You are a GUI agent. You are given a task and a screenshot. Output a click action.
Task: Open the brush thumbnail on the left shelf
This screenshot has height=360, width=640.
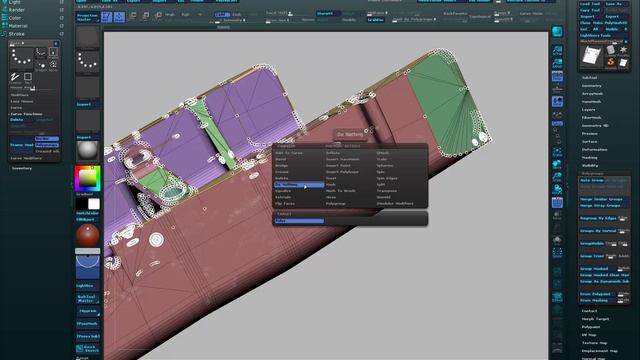point(87,38)
